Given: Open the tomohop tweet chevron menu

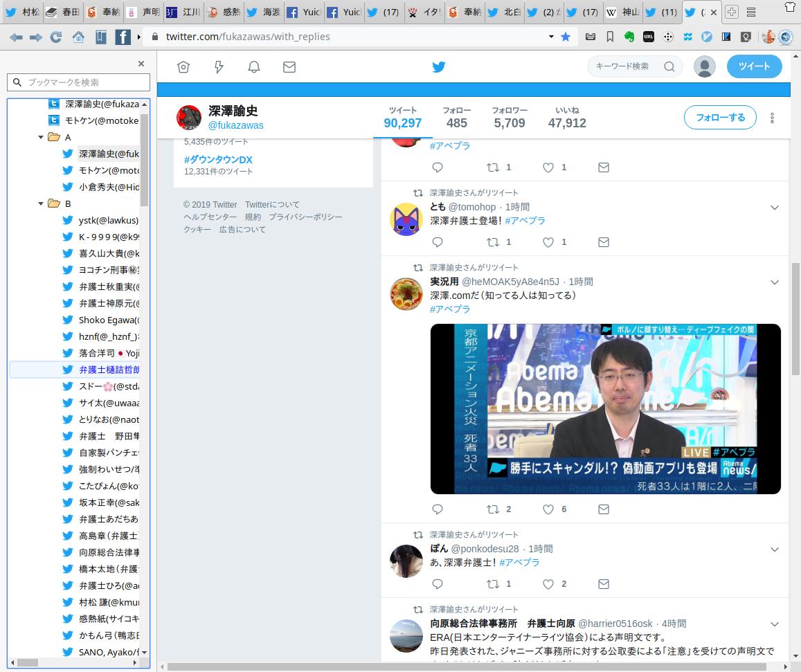Looking at the screenshot, I should (775, 208).
